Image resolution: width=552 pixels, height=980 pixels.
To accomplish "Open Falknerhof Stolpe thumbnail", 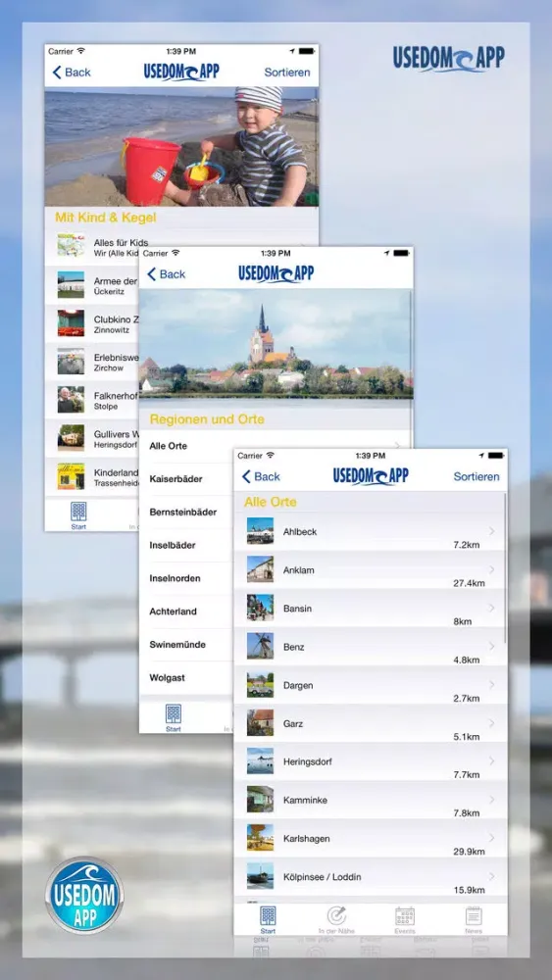I will click(71, 400).
